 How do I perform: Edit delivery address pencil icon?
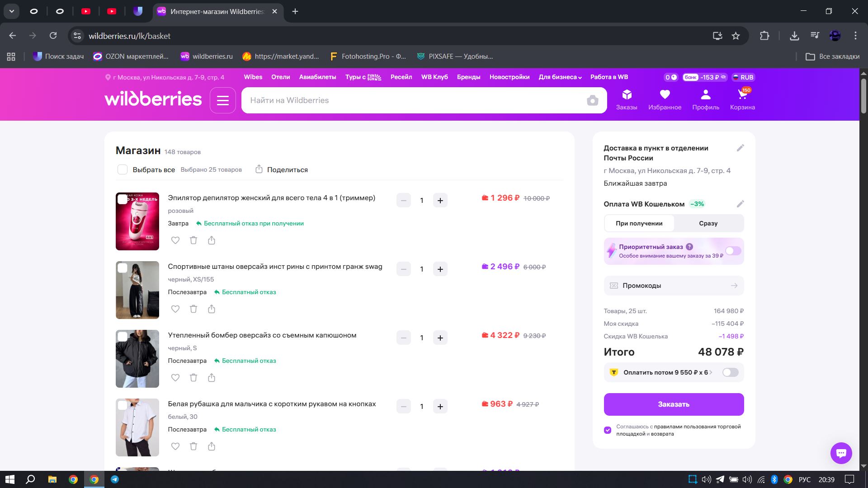(740, 148)
